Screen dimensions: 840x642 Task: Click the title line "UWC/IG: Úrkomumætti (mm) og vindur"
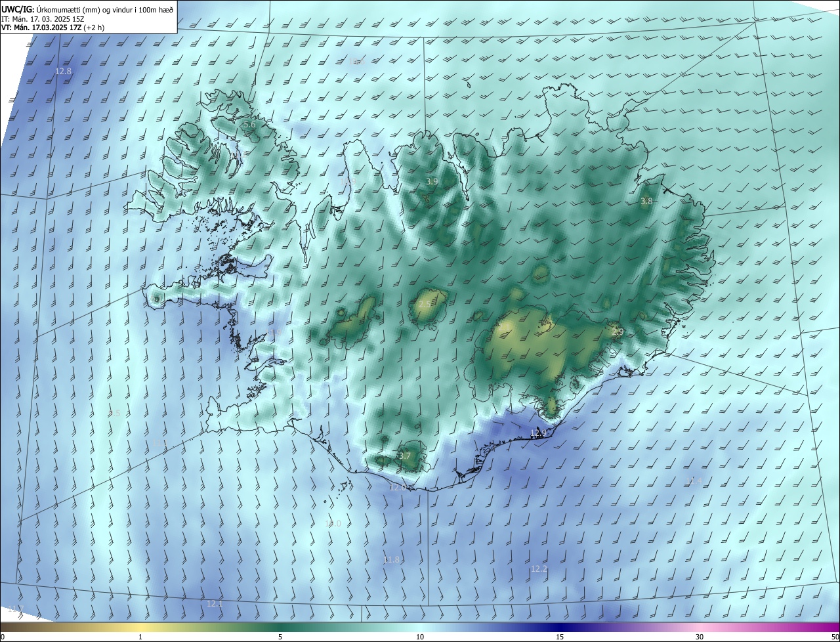87,9
